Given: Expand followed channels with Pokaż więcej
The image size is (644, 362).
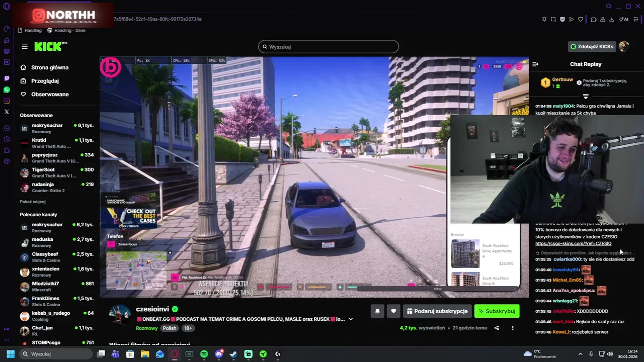Looking at the screenshot, I should point(33,202).
